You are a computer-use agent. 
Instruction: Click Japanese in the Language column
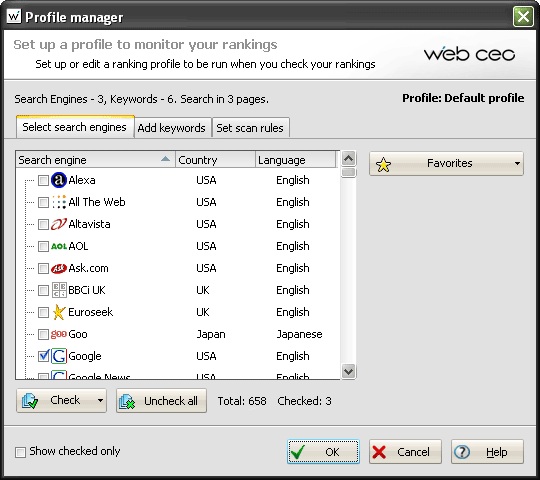point(299,334)
